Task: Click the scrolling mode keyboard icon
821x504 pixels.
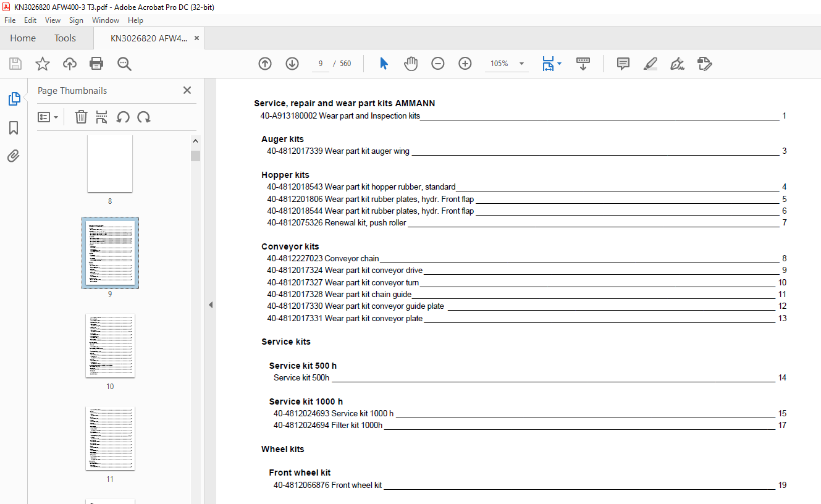Action: pos(583,64)
